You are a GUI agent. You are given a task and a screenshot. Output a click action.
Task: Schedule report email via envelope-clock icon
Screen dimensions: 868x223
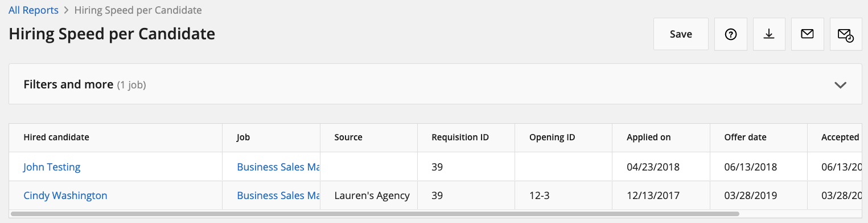click(x=846, y=34)
